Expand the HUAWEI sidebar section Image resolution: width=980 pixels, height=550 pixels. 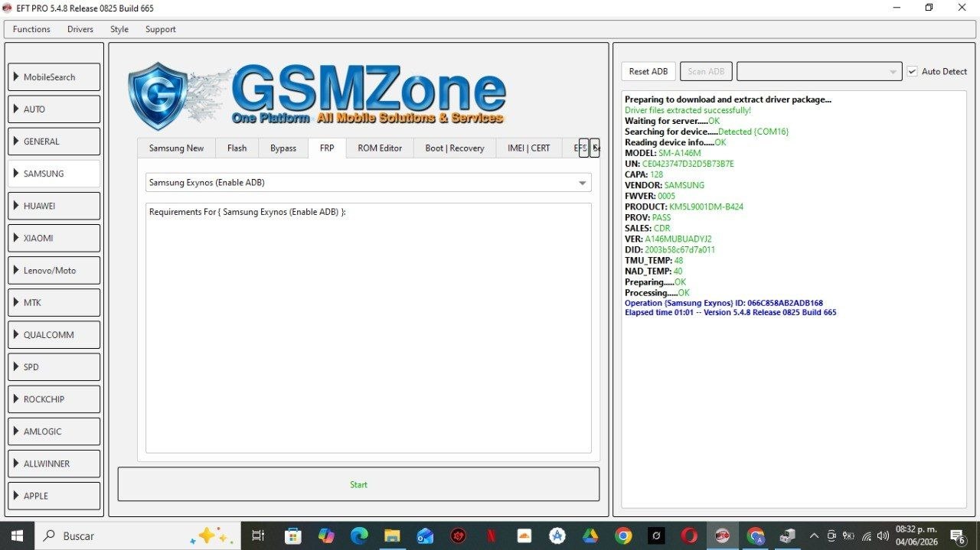[x=54, y=206]
